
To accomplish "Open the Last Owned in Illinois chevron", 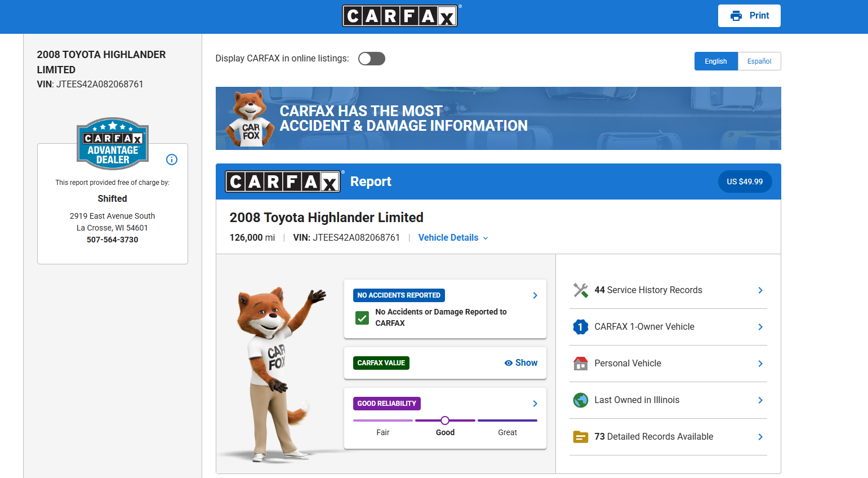I will (x=760, y=400).
